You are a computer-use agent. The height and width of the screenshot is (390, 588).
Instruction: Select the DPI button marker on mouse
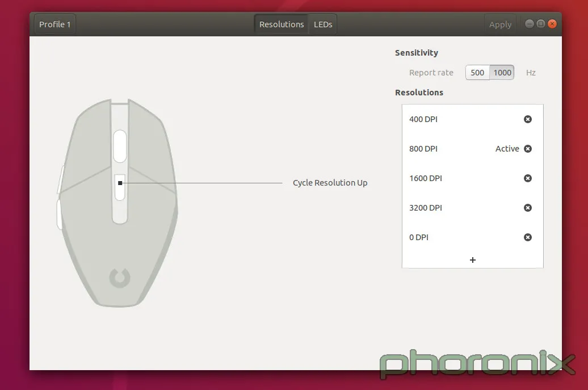tap(120, 183)
